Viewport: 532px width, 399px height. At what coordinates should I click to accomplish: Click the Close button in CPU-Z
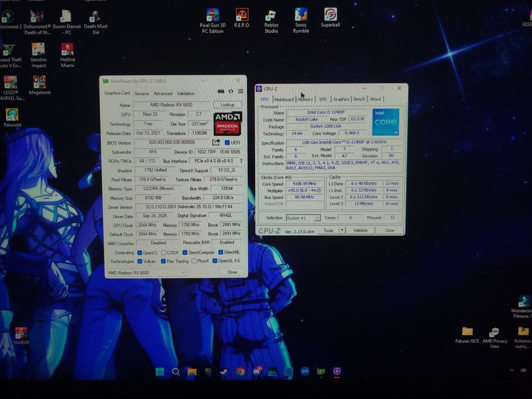pyautogui.click(x=389, y=230)
